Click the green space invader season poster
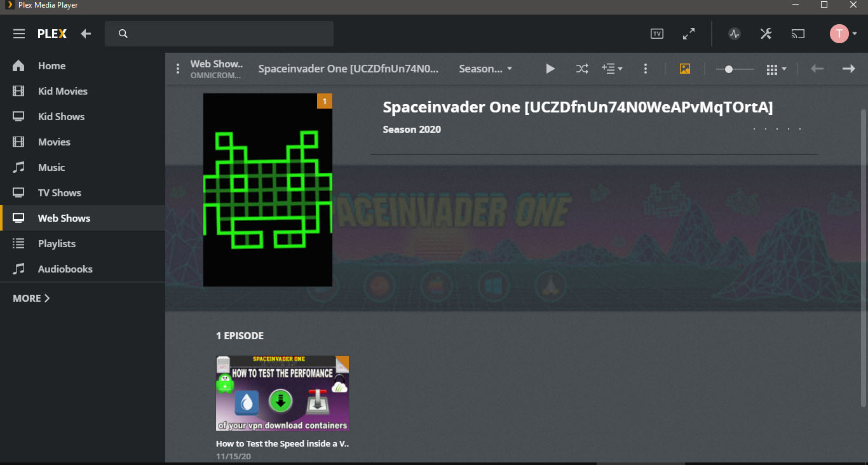 point(268,190)
